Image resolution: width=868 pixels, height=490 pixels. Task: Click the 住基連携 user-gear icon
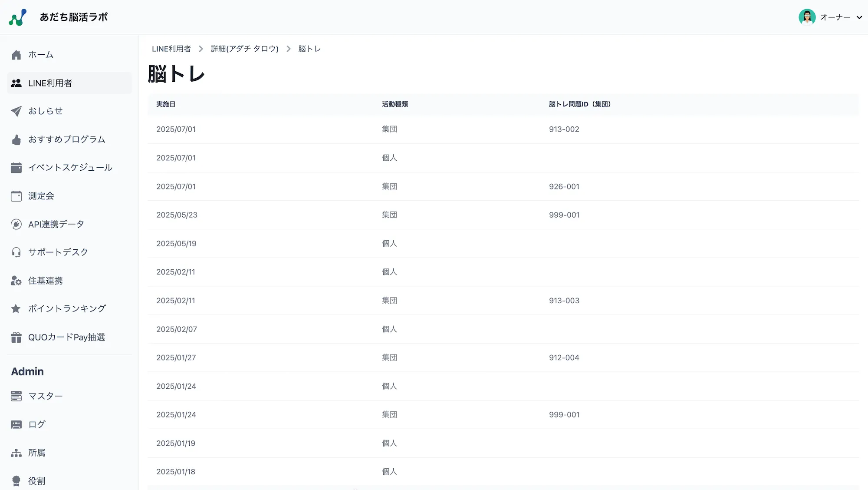pyautogui.click(x=16, y=280)
